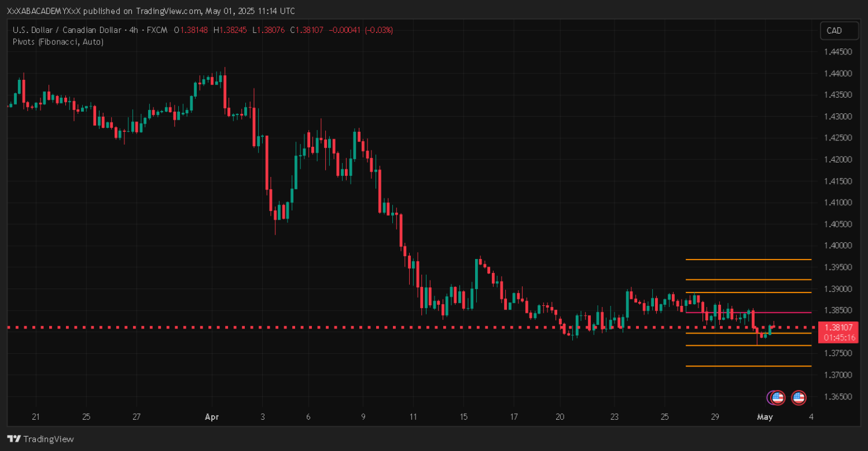Select the topmost orange pivot resistance line
The width and height of the screenshot is (868, 451).
[746, 260]
